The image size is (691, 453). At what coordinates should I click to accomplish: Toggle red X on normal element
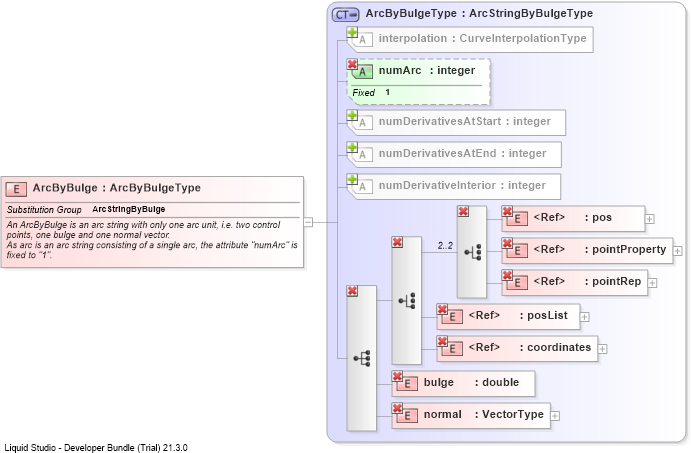tap(397, 408)
